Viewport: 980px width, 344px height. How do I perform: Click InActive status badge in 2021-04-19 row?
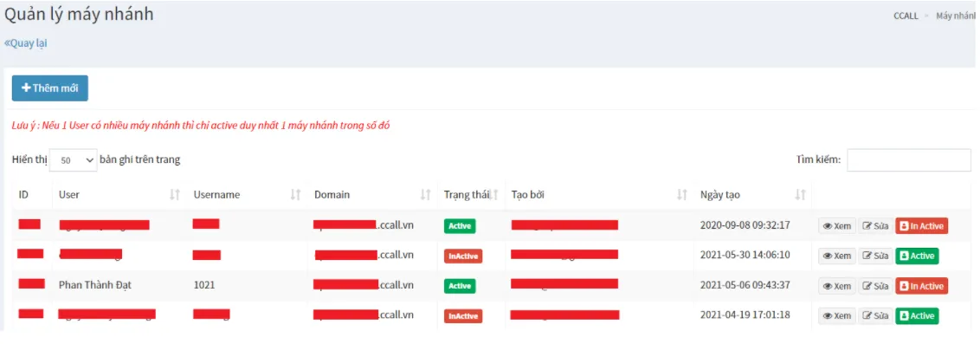tap(463, 316)
